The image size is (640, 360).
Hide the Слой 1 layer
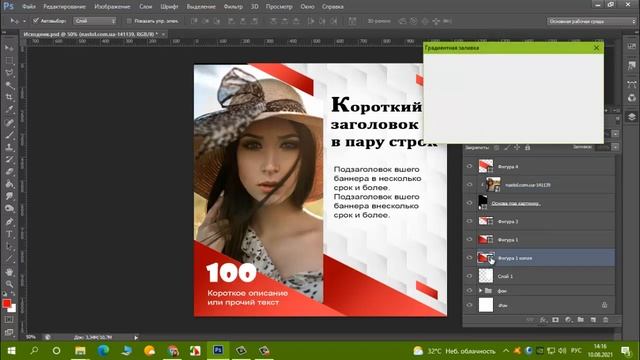(469, 276)
